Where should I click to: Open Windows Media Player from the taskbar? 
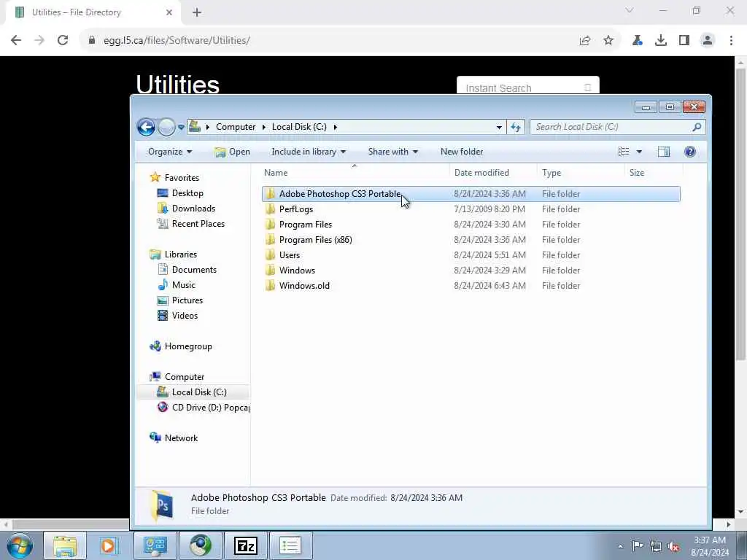[109, 545]
